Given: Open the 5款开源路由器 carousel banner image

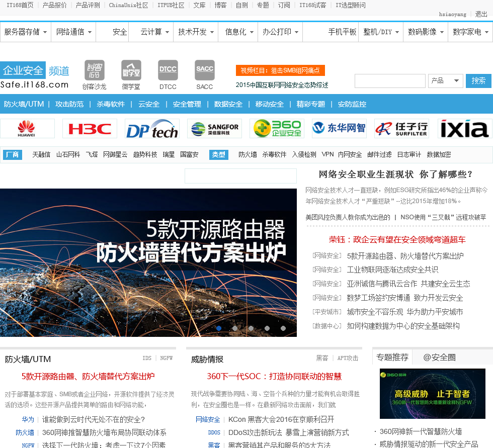Looking at the screenshot, I should pyautogui.click(x=148, y=262).
